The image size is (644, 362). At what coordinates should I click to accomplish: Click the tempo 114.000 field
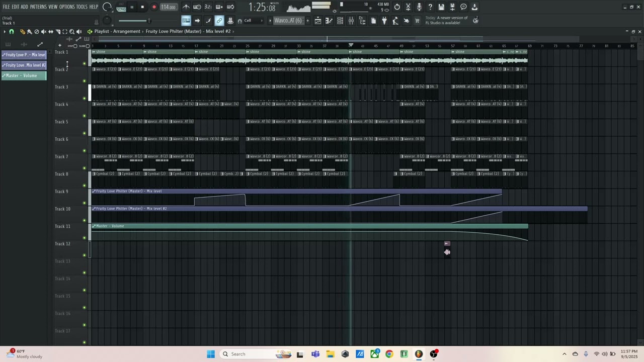(x=169, y=7)
